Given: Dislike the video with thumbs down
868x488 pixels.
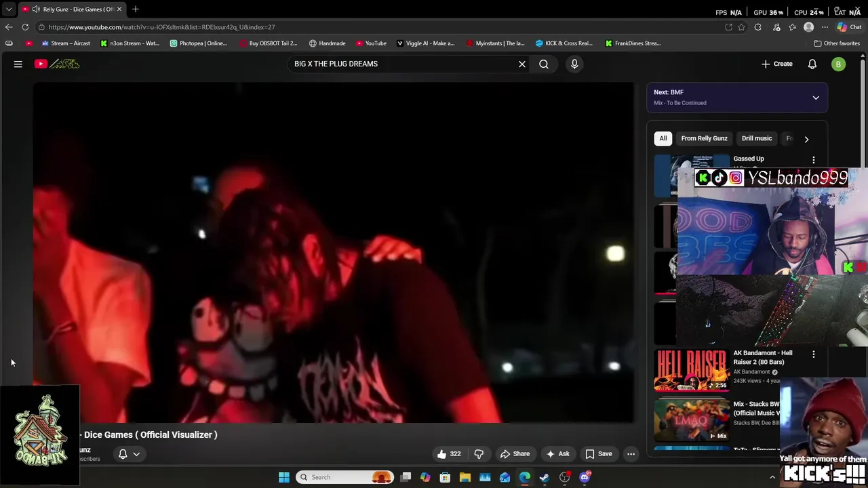Looking at the screenshot, I should (479, 454).
